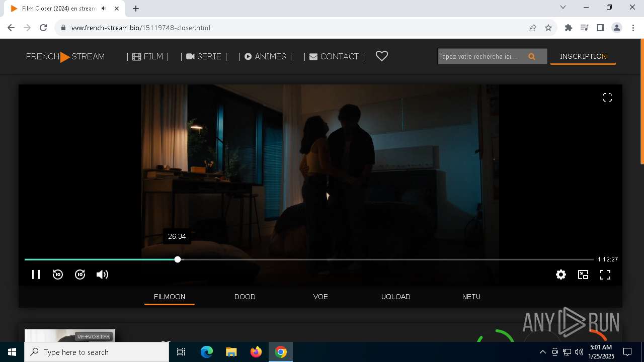The height and width of the screenshot is (362, 644).
Task: Mute the video player volume
Action: click(102, 275)
